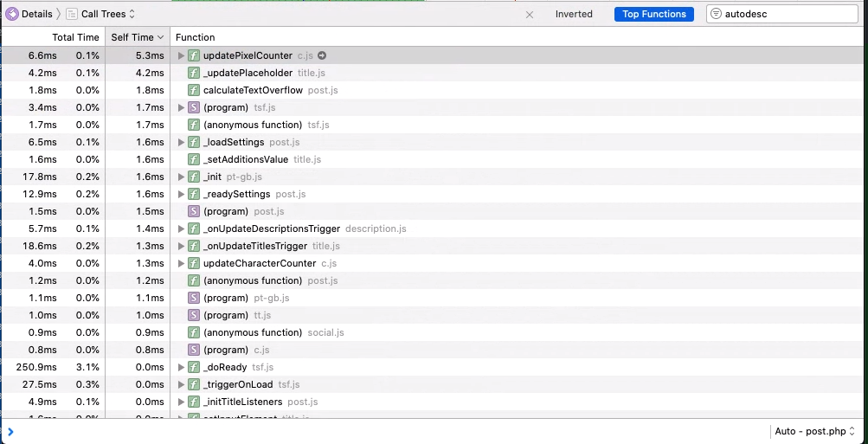
Task: Click function icon of updatePixelCounter
Action: pos(193,55)
